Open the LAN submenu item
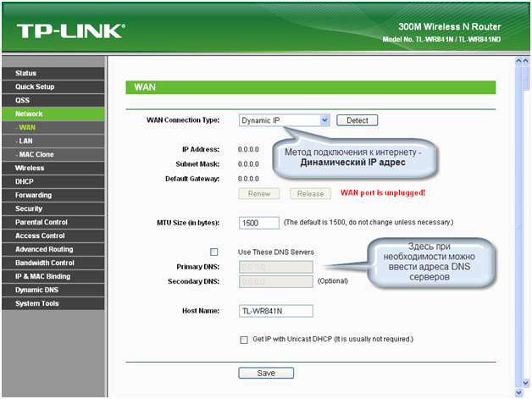Image resolution: width=532 pixels, height=399 pixels. [53, 141]
